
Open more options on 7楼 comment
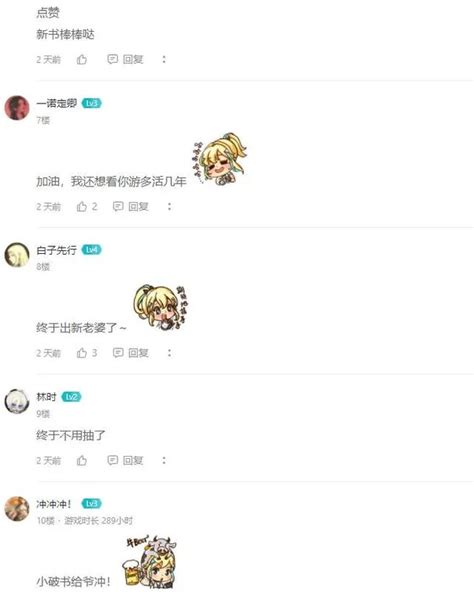coord(170,207)
